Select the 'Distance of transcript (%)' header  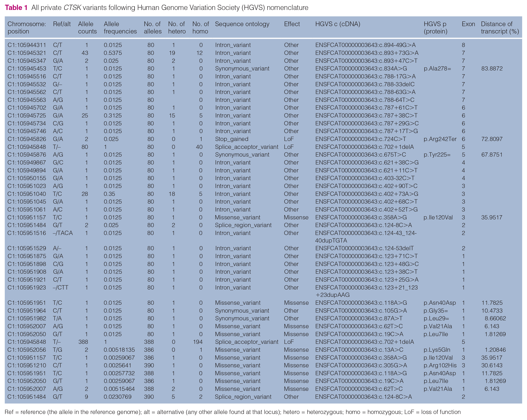(500, 28)
